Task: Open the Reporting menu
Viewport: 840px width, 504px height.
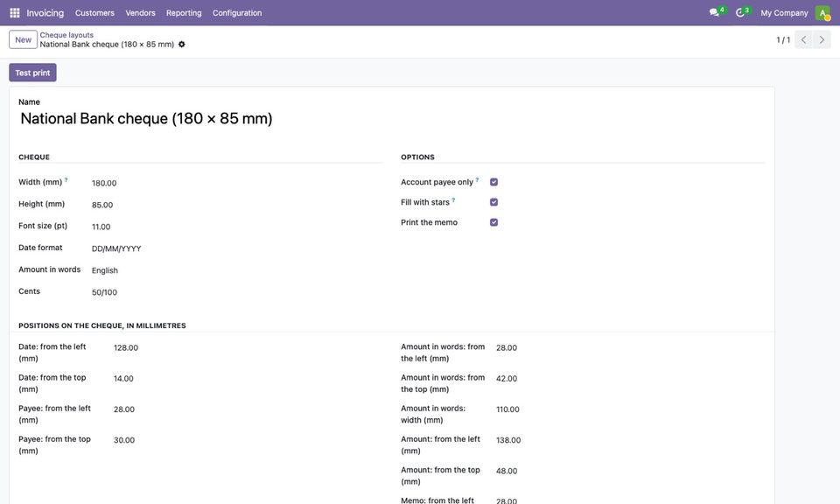Action: click(x=184, y=13)
